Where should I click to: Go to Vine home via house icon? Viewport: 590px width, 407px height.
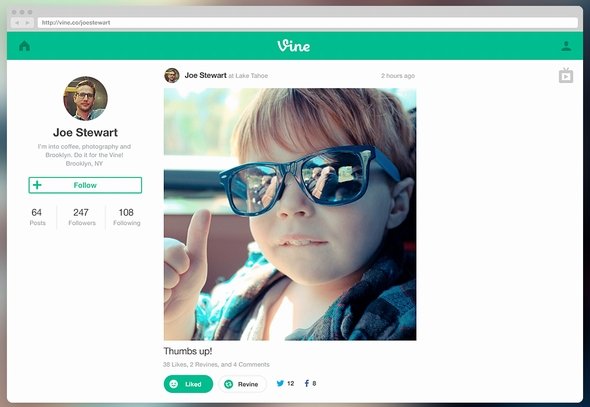24,46
